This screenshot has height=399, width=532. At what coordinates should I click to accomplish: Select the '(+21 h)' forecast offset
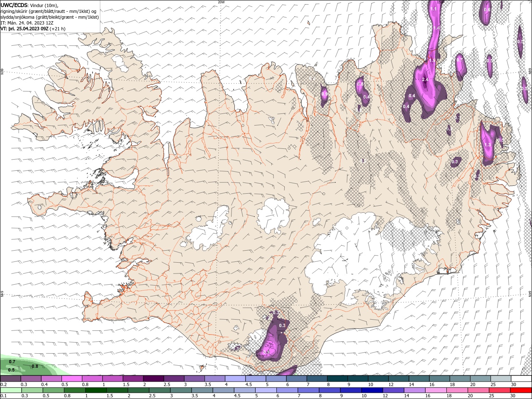point(57,29)
